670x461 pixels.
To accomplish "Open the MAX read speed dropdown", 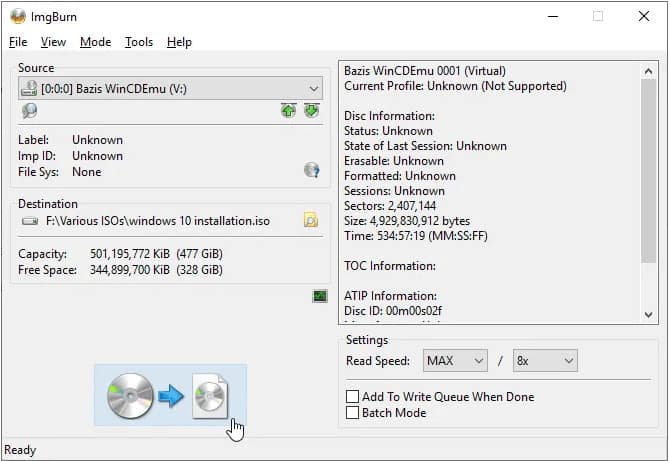I will click(x=455, y=361).
